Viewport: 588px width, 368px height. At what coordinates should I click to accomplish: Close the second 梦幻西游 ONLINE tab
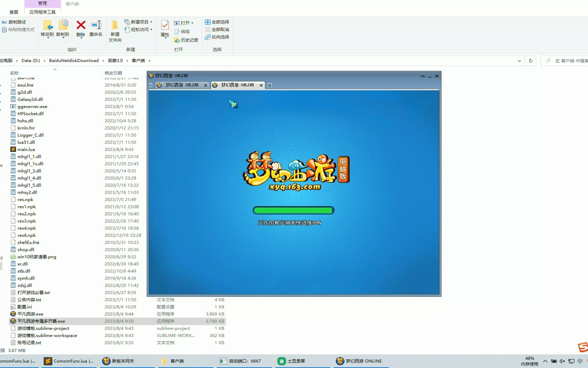pyautogui.click(x=261, y=85)
